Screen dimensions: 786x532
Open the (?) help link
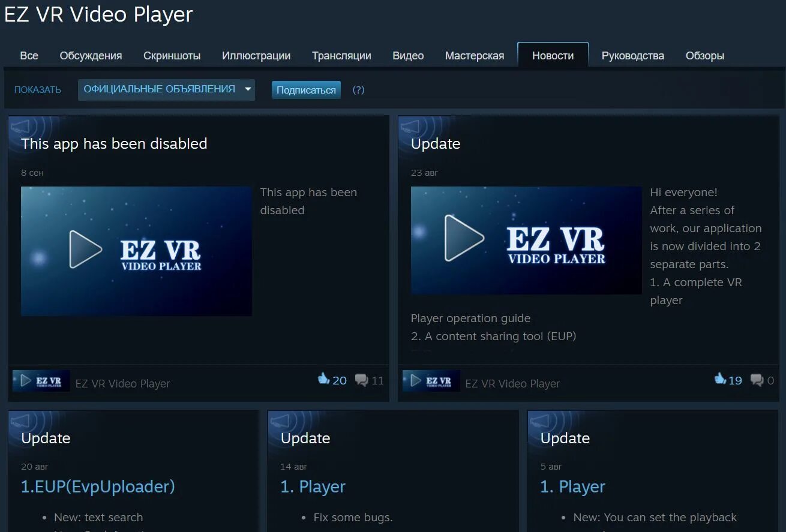click(358, 90)
